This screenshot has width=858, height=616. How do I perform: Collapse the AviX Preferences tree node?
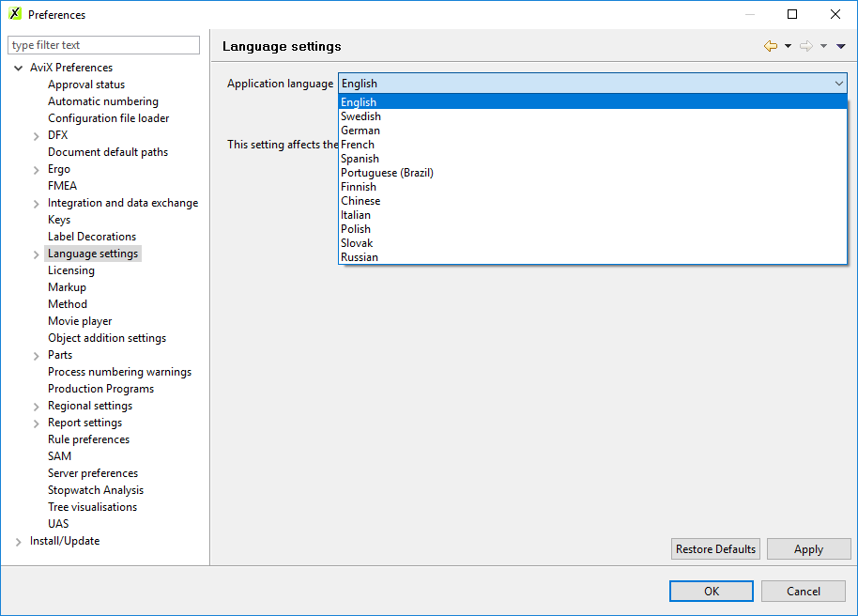[18, 67]
